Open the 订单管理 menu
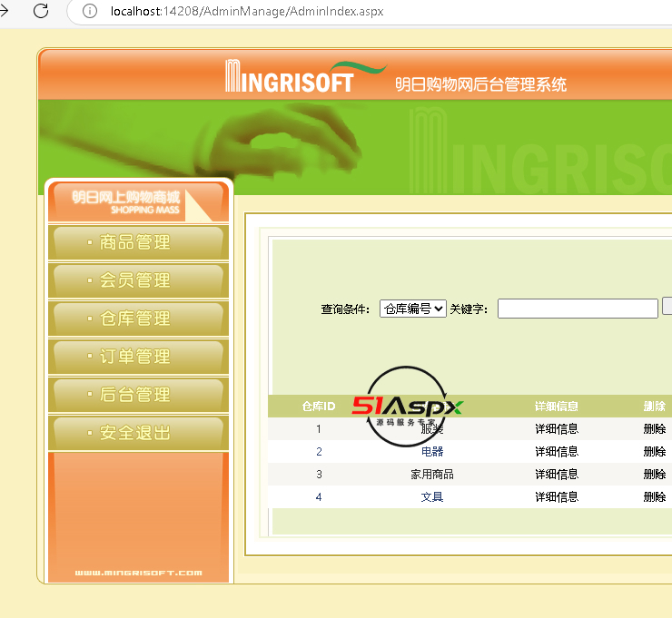The width and height of the screenshot is (672, 618). click(x=138, y=357)
